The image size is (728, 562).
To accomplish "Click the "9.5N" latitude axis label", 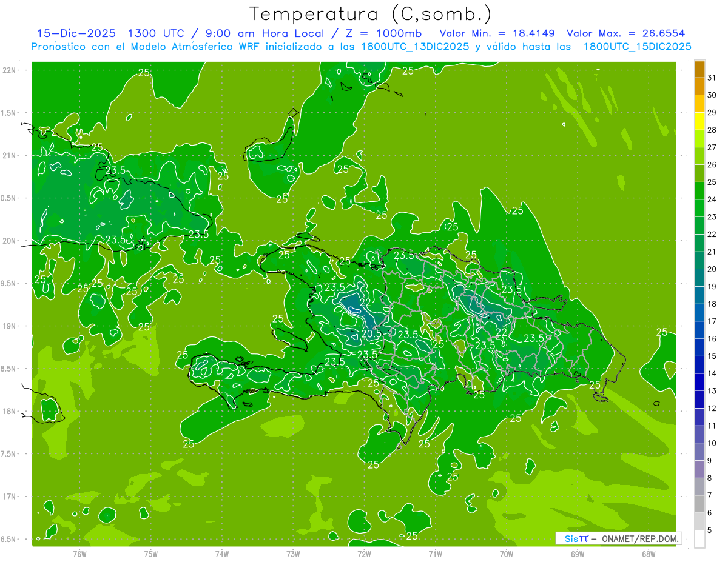I will pos(9,283).
